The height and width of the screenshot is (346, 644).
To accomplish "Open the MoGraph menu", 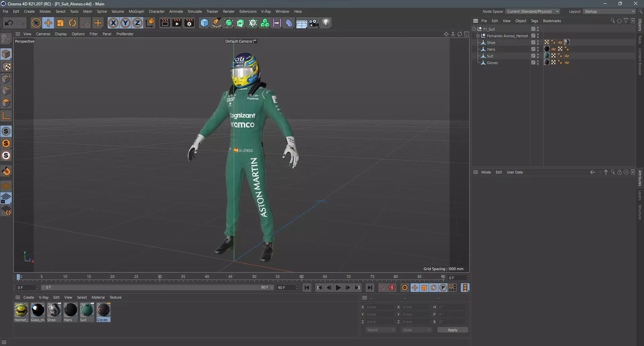I will click(136, 11).
